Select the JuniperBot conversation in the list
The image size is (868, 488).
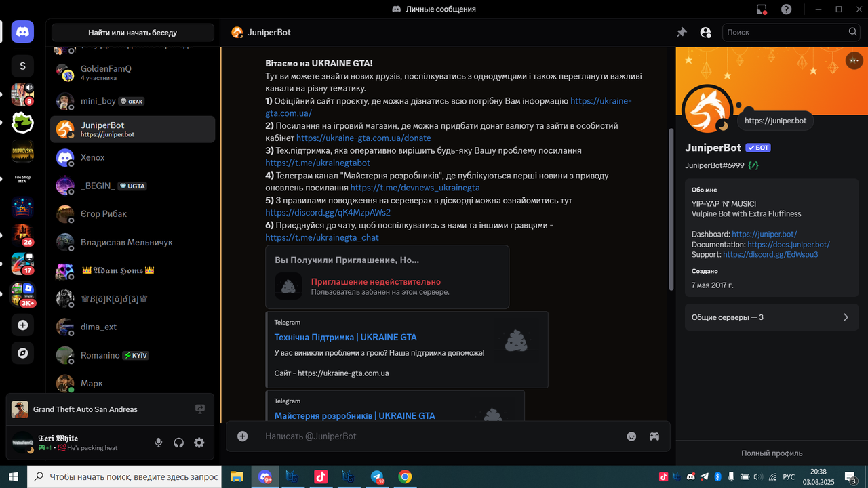point(133,129)
